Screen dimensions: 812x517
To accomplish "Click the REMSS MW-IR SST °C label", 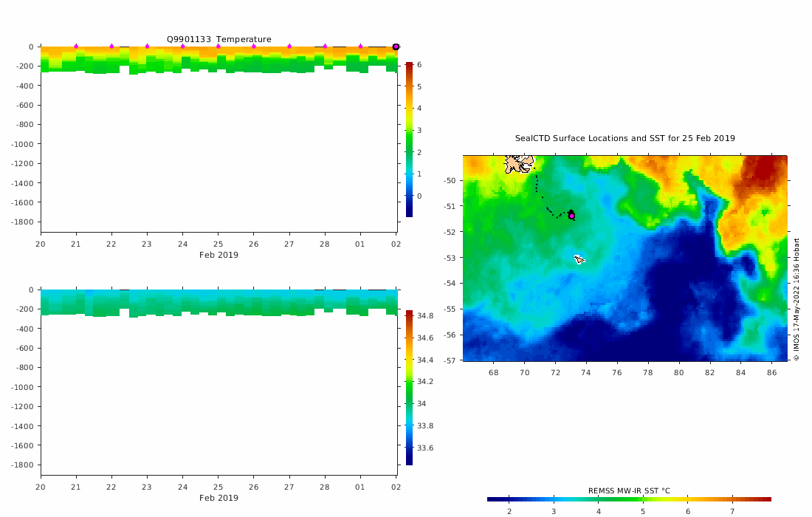I will point(629,490).
